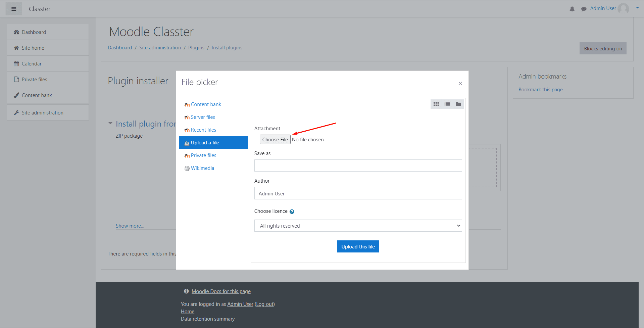Focus the Save as text field

(x=358, y=166)
